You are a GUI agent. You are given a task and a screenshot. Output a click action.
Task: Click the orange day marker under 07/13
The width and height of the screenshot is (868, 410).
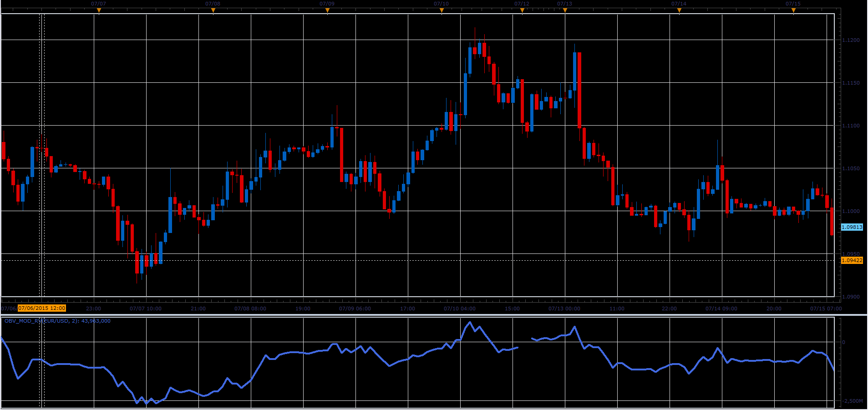pos(565,11)
